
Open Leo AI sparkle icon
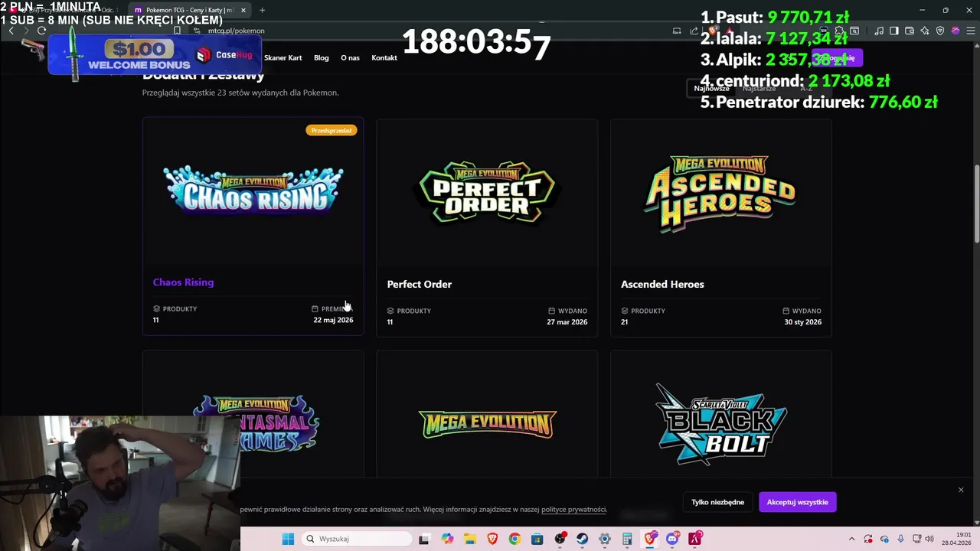click(925, 31)
